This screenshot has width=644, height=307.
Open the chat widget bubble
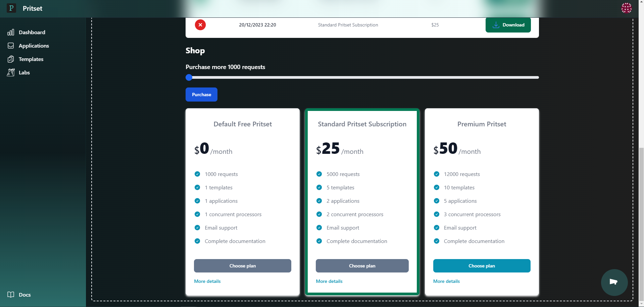614,282
